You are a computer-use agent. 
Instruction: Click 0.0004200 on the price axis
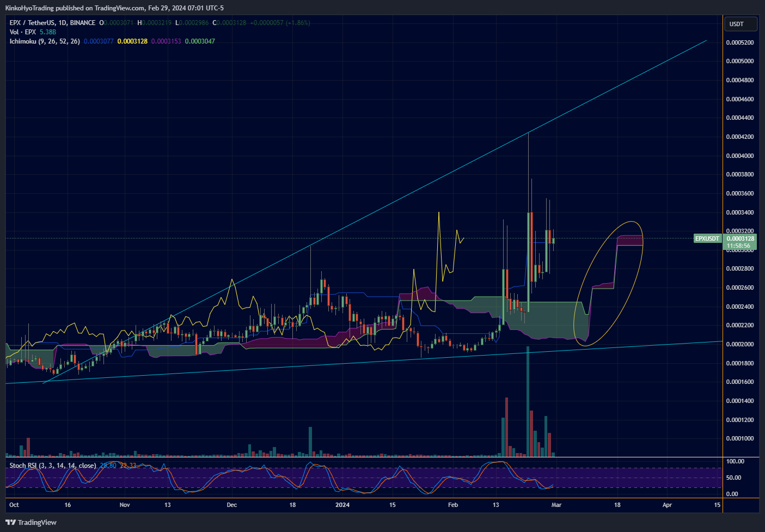point(740,137)
